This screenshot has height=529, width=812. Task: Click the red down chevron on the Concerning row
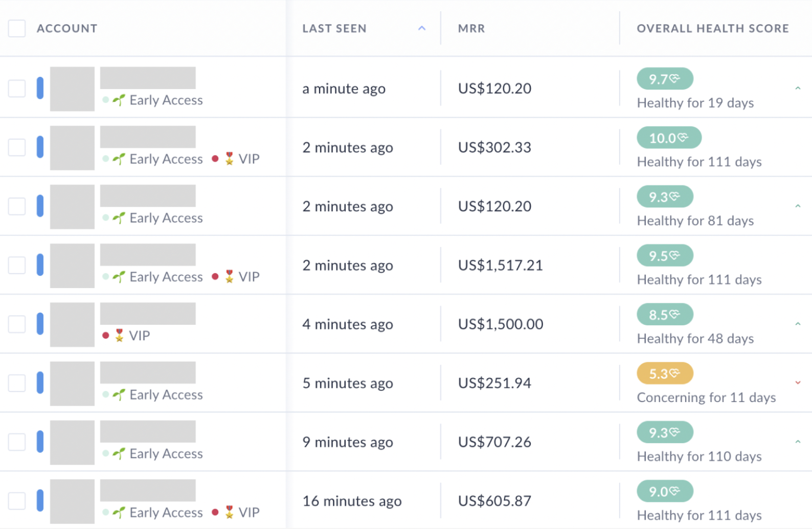798,383
